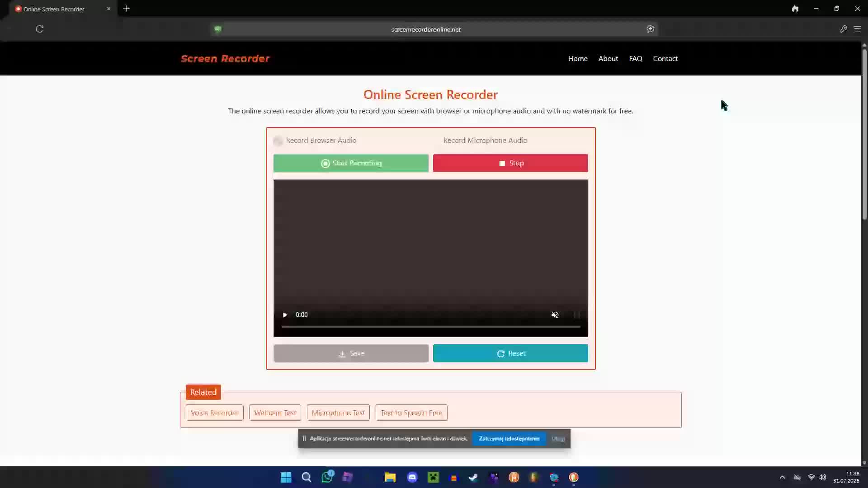Click the pause handle icon on sharing bar
Screen dimensions: 868x488
304,438
